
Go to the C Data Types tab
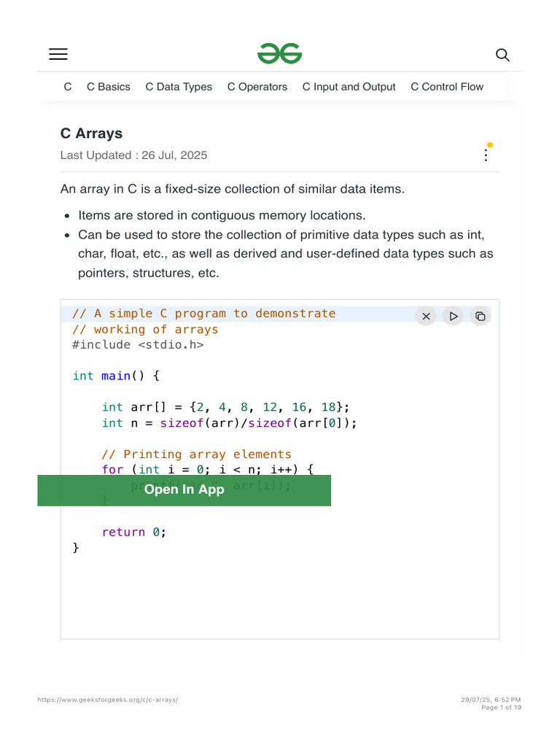click(179, 87)
